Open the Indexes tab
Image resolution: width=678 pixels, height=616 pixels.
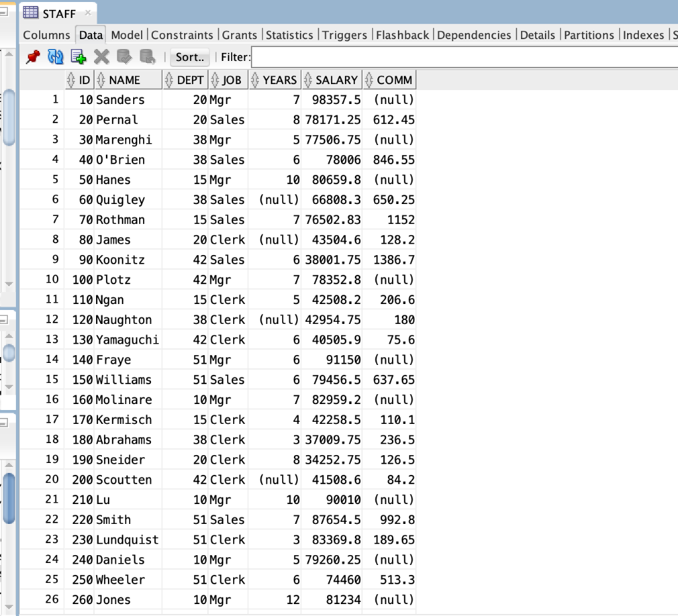click(643, 34)
